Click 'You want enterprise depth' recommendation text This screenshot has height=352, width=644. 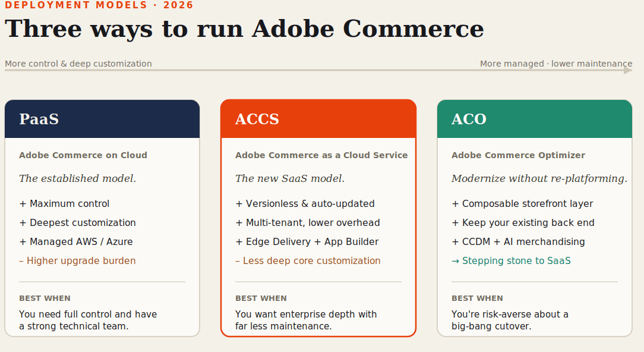(306, 320)
